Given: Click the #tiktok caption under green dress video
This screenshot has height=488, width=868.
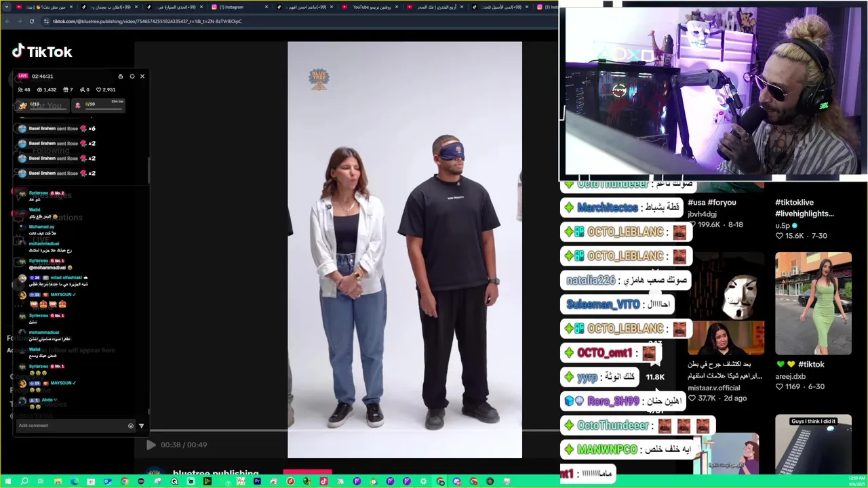Looking at the screenshot, I should coord(800,365).
